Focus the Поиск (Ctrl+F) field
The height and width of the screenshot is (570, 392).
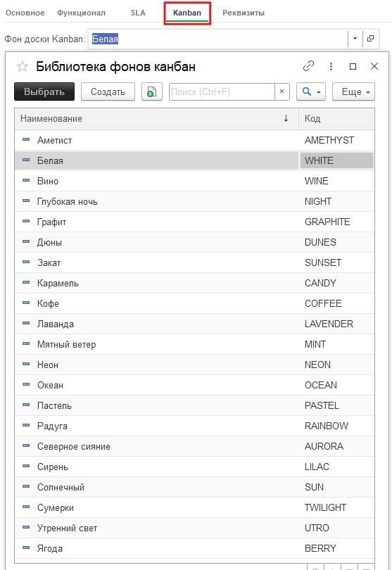pos(222,91)
